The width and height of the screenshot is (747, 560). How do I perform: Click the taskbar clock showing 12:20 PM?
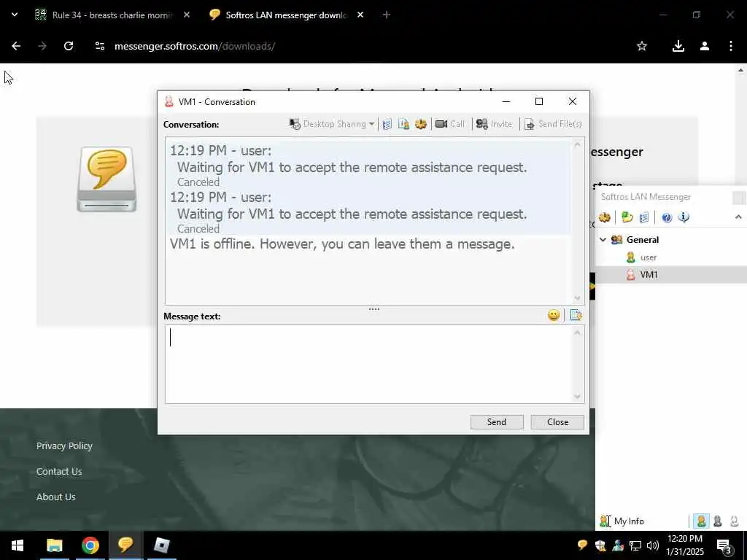685,545
